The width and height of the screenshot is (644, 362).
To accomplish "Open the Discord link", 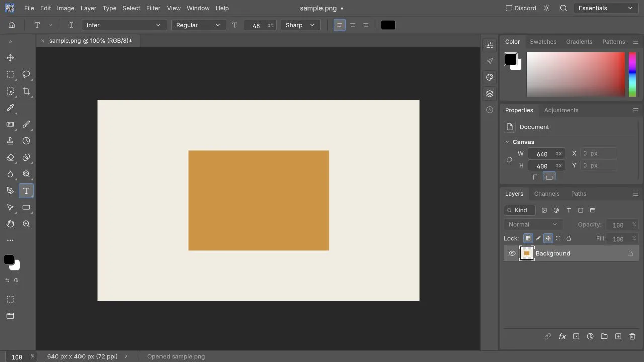I will pyautogui.click(x=521, y=8).
